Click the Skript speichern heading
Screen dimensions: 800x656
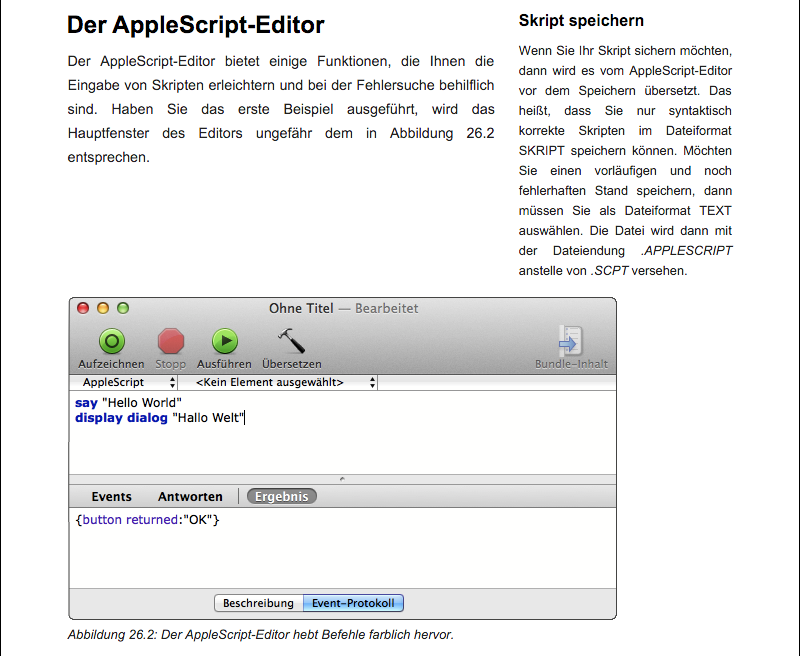[581, 20]
